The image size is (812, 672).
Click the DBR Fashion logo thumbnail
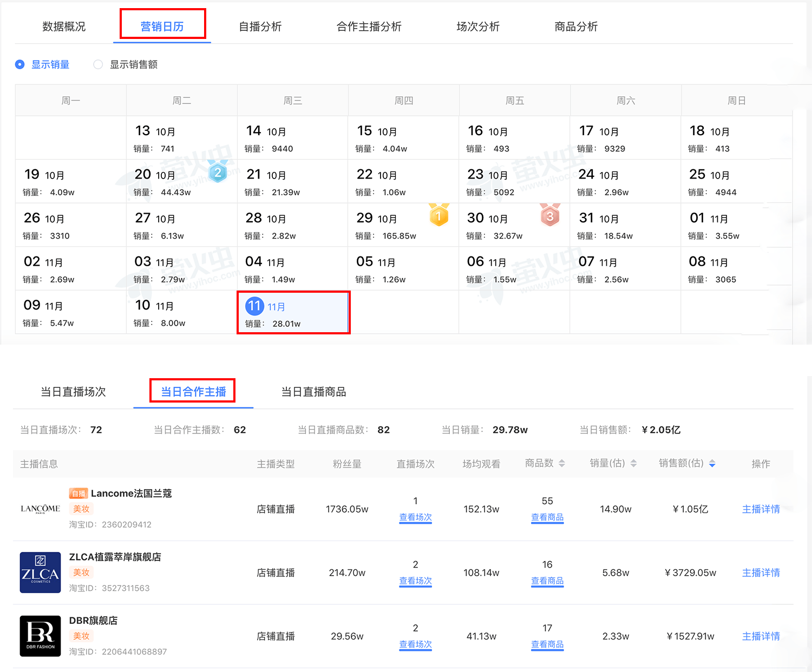(40, 636)
